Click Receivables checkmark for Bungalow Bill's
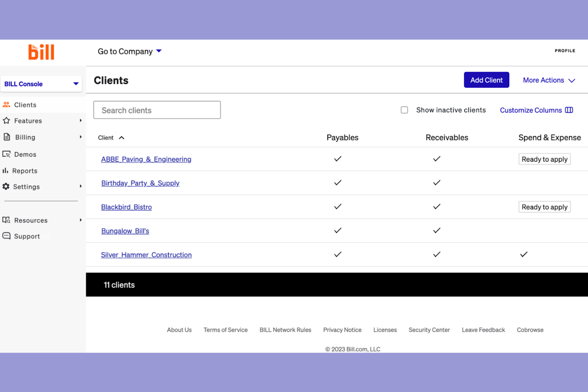 437,230
